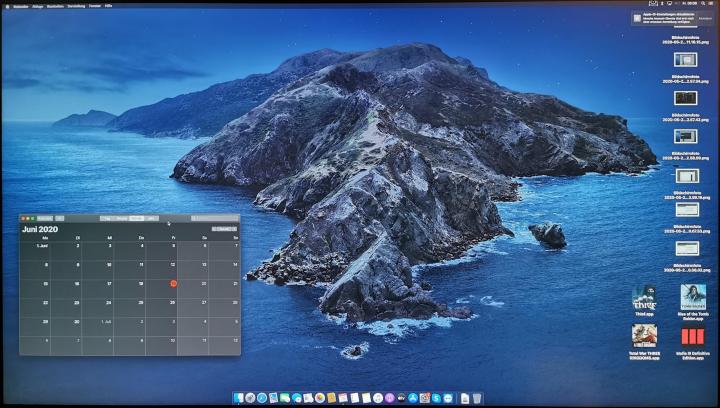Click the calendar search field

pos(214,217)
